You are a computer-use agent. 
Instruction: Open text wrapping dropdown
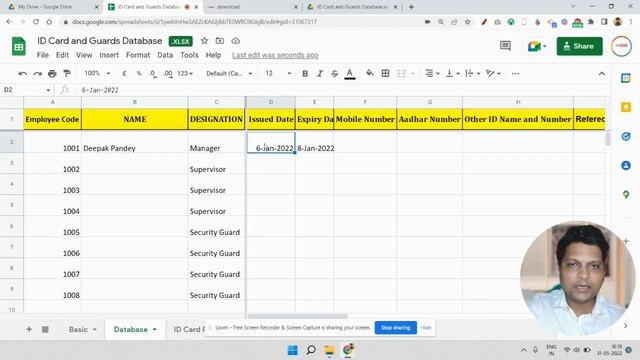tap(472, 73)
